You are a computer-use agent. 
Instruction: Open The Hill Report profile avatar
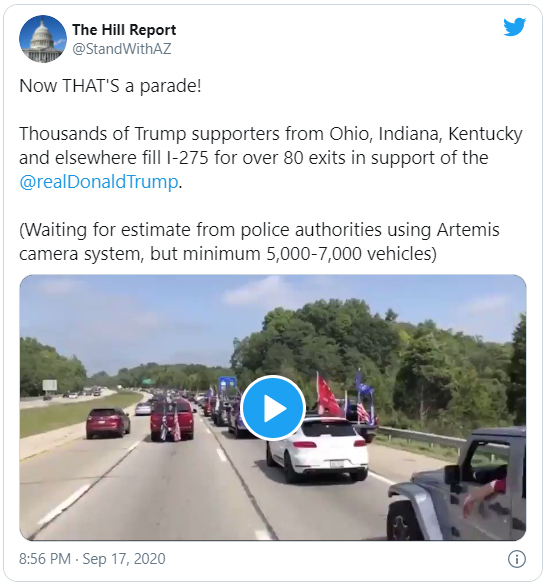pyautogui.click(x=43, y=39)
